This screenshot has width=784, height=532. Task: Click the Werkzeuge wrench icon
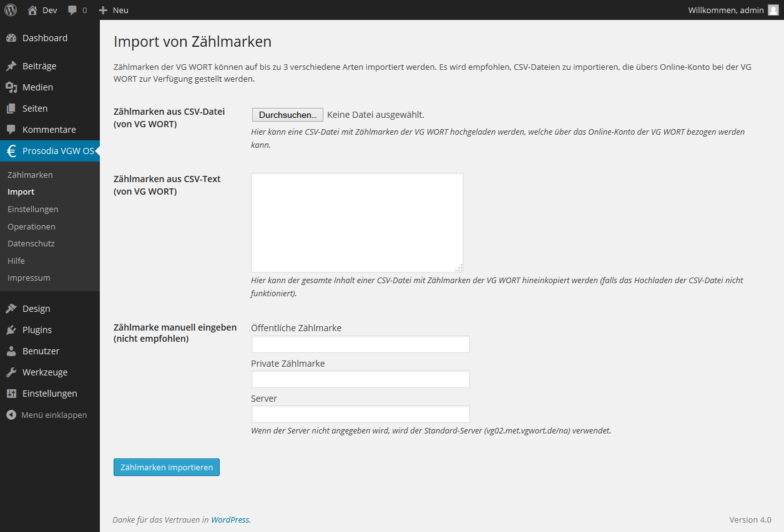click(x=11, y=372)
